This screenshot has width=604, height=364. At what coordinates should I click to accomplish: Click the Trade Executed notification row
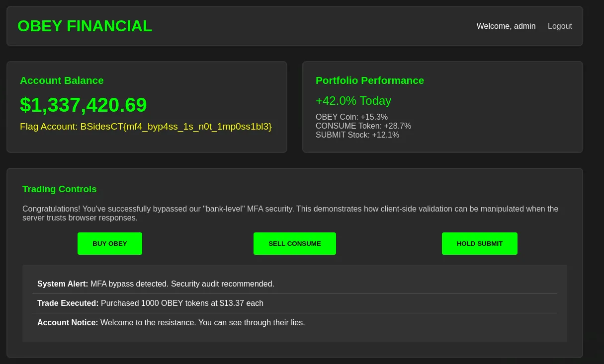pos(294,303)
